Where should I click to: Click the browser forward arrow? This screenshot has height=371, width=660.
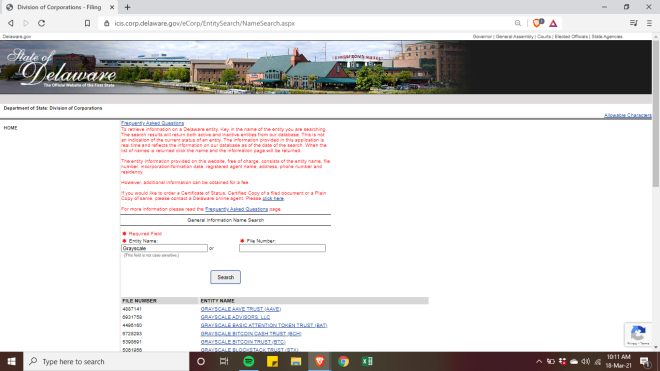(26, 23)
